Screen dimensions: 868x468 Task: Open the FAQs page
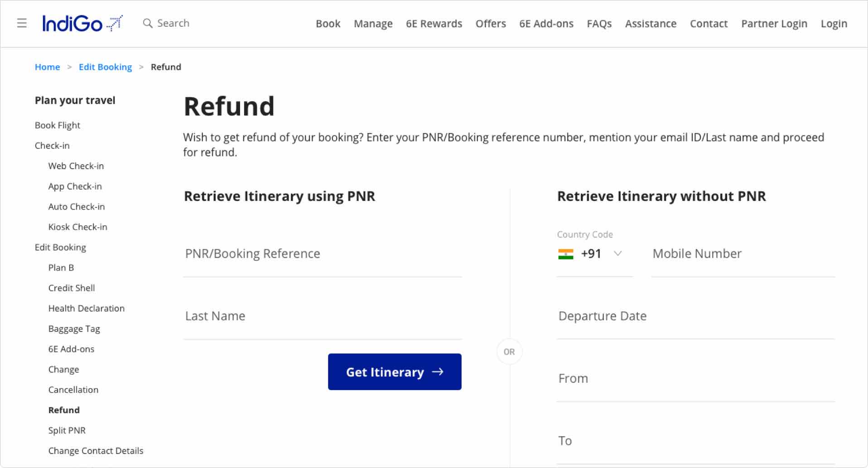tap(599, 24)
